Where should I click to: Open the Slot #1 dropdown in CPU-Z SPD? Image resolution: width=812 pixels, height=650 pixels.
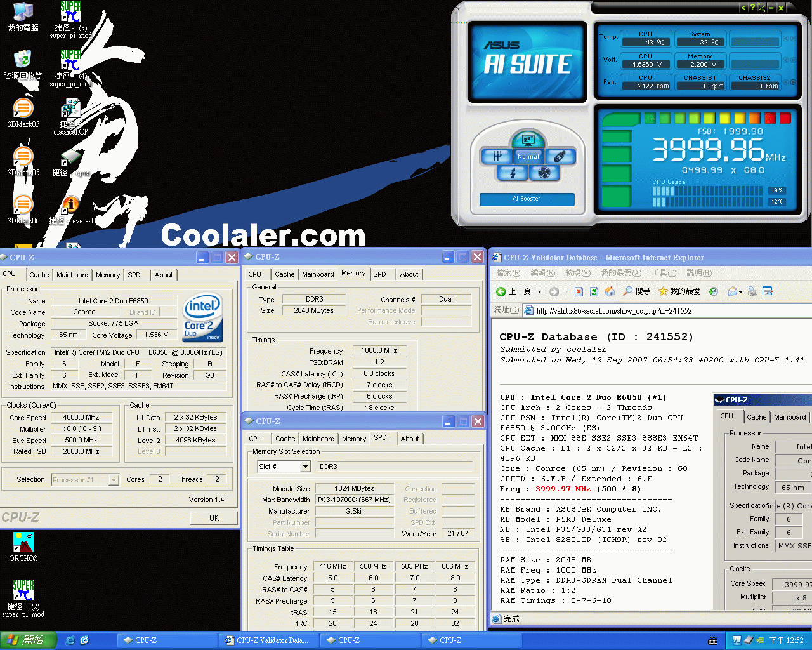coord(305,467)
